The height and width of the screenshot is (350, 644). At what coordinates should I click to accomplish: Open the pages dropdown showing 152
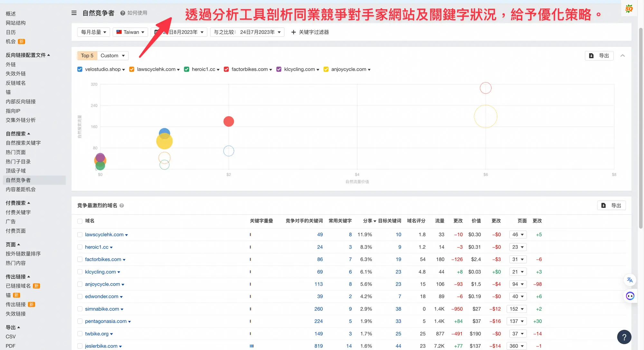tap(516, 309)
